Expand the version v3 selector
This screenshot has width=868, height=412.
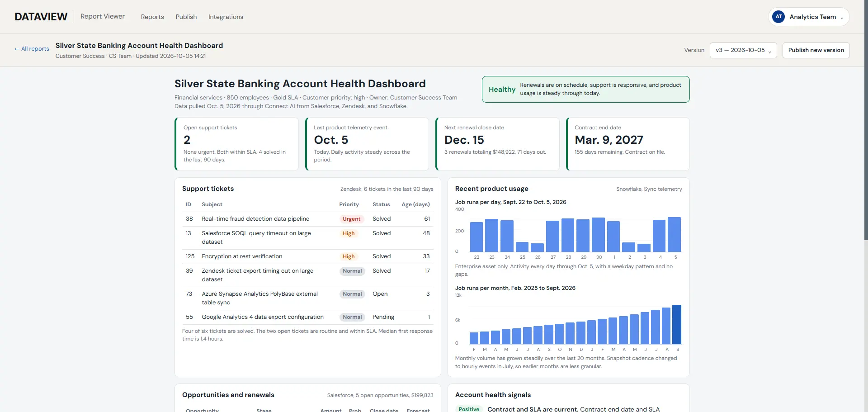[x=743, y=50]
